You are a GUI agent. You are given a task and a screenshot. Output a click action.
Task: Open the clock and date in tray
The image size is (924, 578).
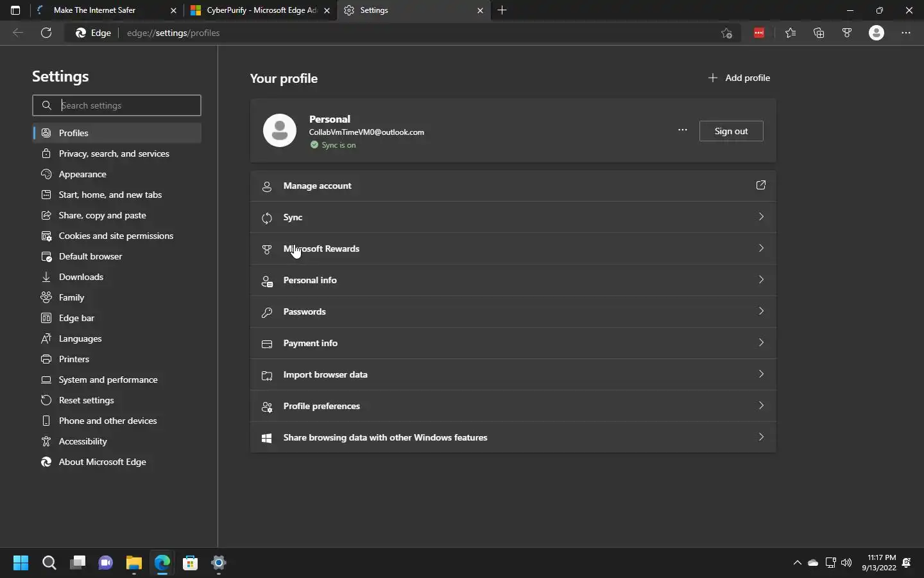pos(878,563)
